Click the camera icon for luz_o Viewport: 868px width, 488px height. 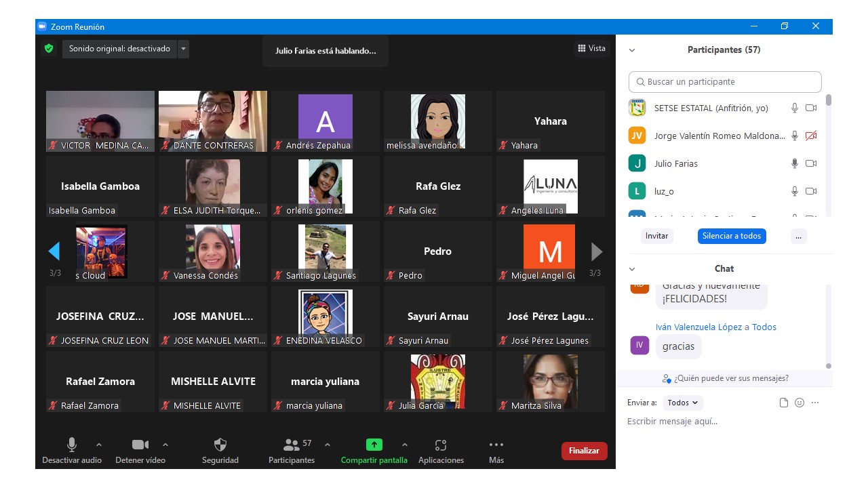[811, 191]
